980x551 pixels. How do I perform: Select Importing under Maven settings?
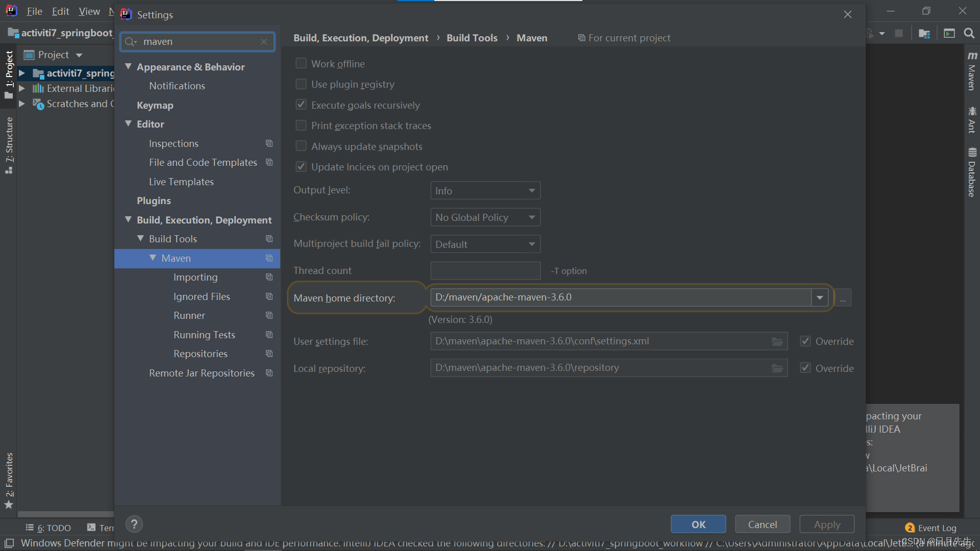tap(195, 277)
